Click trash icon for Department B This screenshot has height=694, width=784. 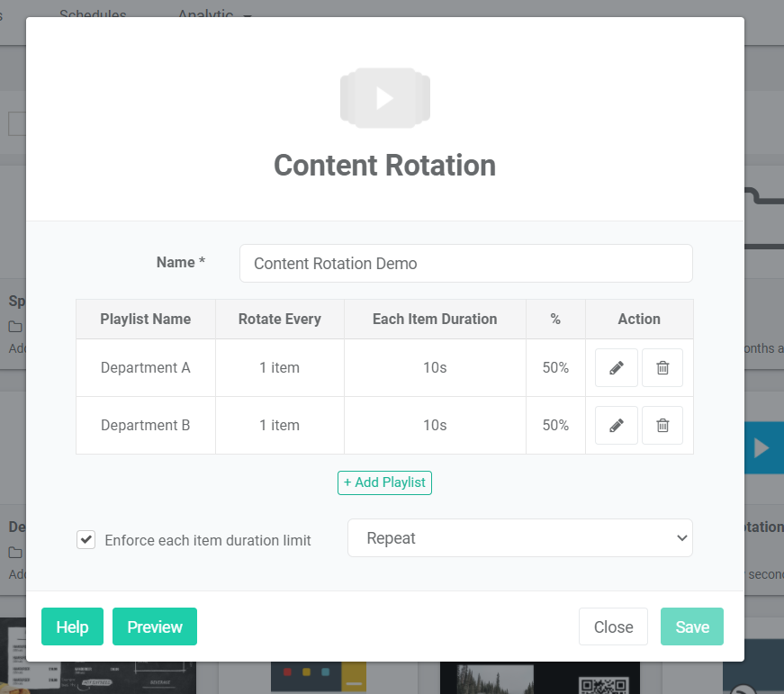(x=662, y=425)
